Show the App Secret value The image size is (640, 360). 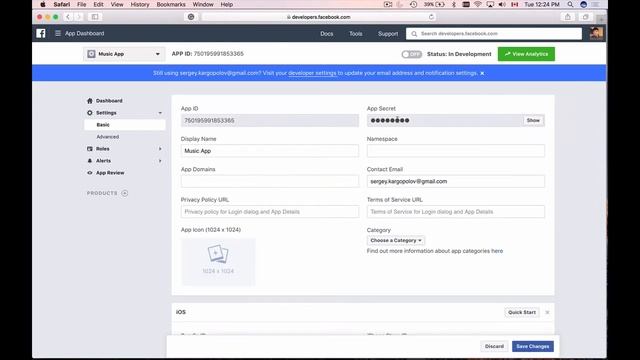click(533, 120)
